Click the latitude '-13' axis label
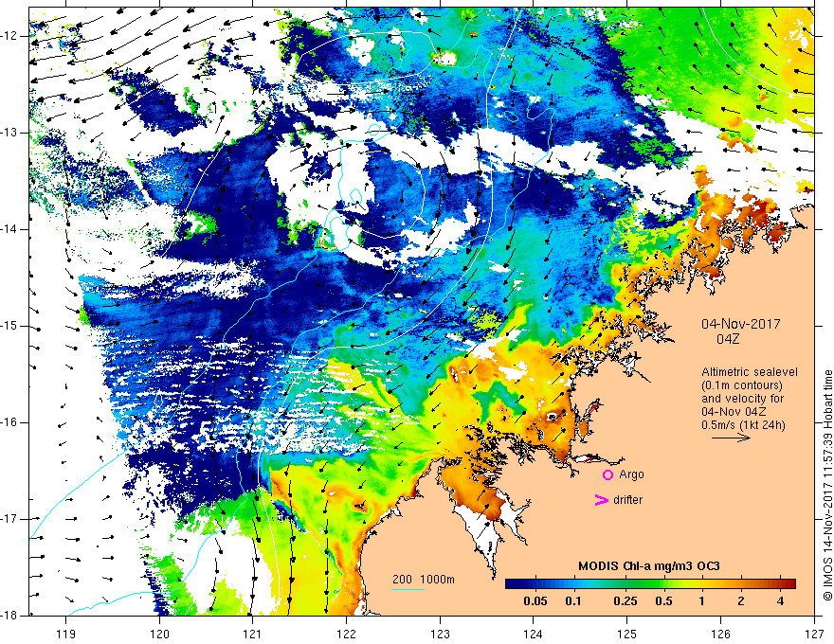This screenshot has width=834, height=644. coord(9,133)
